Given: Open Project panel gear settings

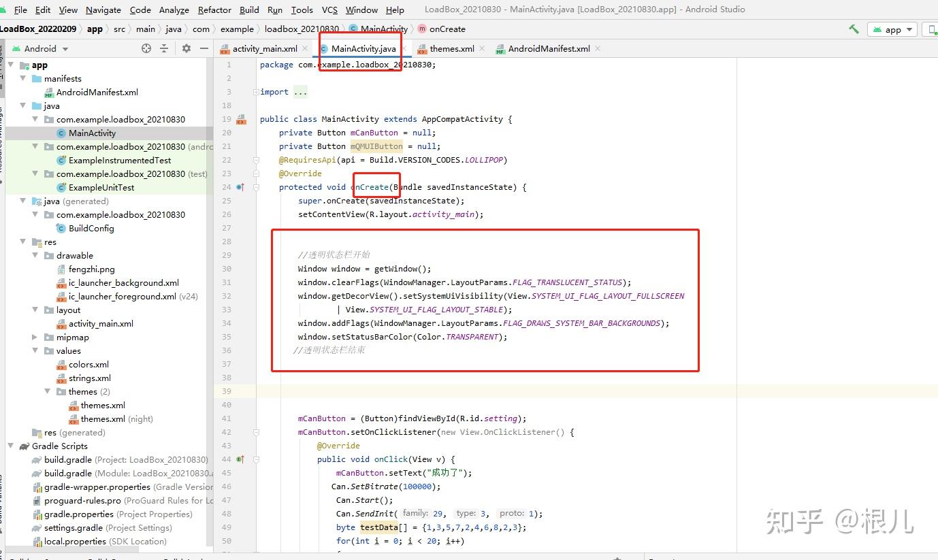Looking at the screenshot, I should click(186, 48).
